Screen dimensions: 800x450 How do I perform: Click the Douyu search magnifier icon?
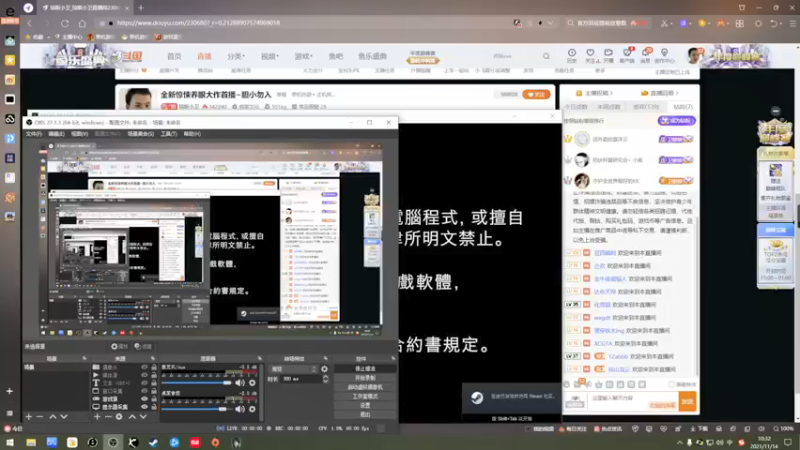click(546, 56)
